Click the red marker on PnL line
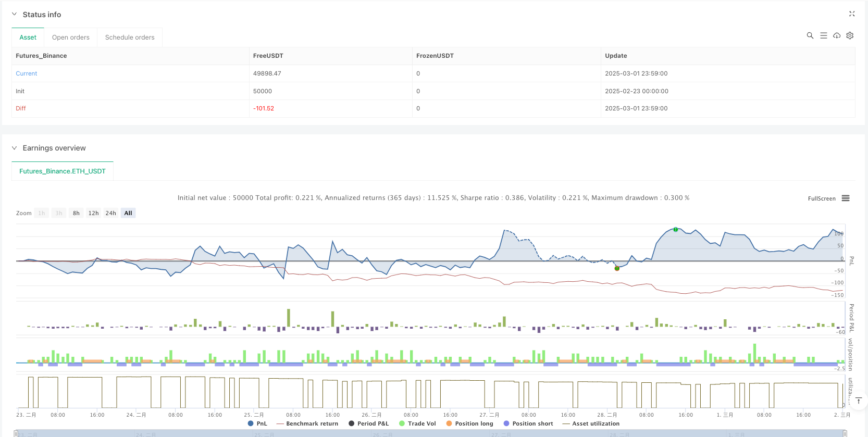 click(617, 268)
